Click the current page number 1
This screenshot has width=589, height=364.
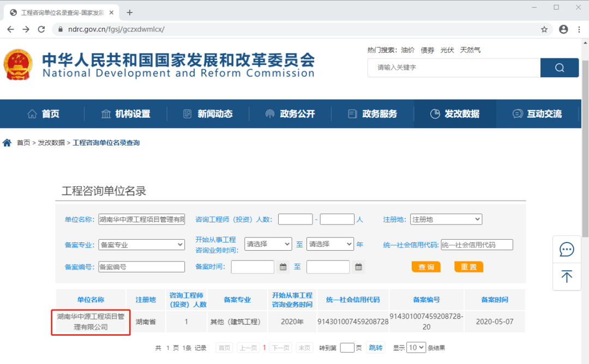click(x=265, y=348)
